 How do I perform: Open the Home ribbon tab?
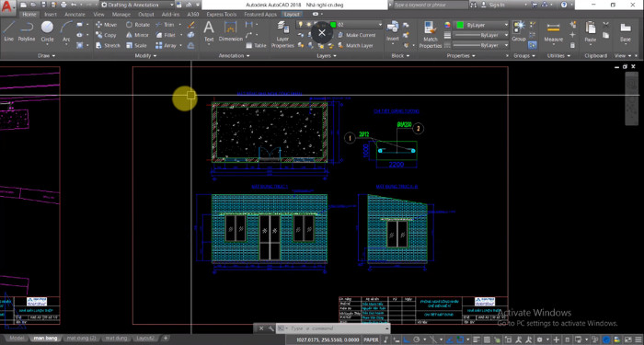(x=29, y=14)
